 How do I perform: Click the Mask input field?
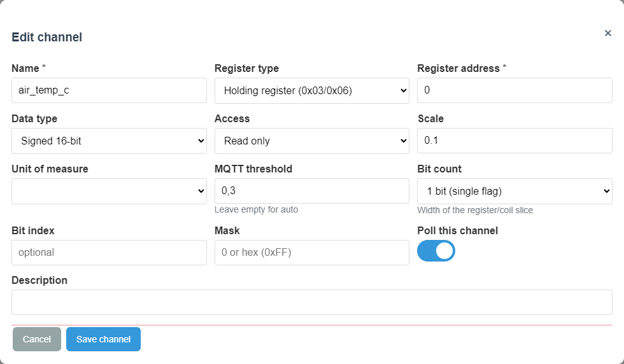click(x=311, y=253)
